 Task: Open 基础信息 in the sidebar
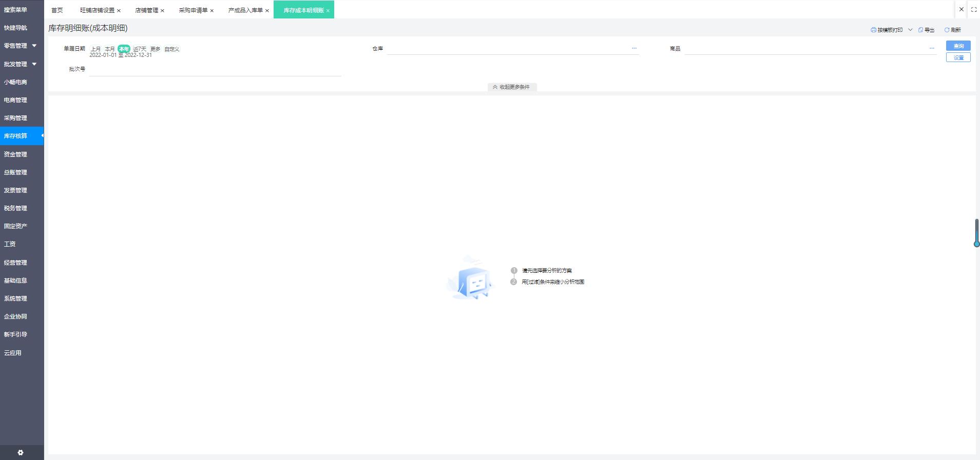coord(15,281)
